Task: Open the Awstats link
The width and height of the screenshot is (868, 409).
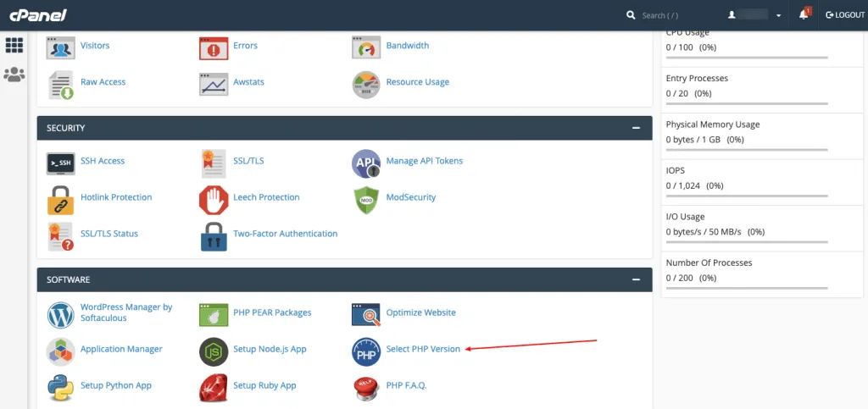Action: [x=248, y=82]
